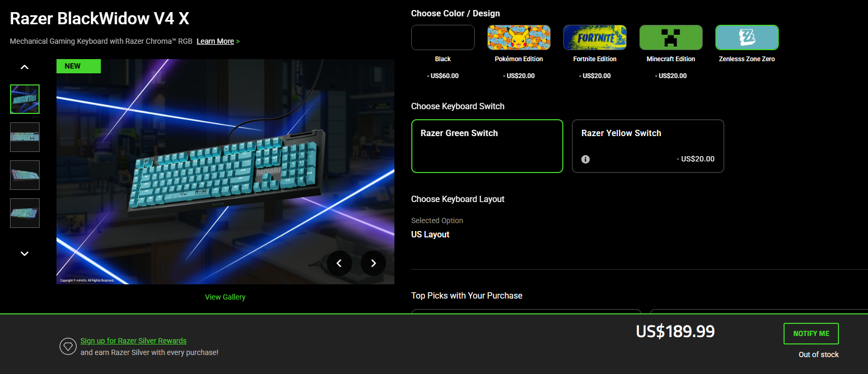The width and height of the screenshot is (868, 374).
Task: Click the NEW badge on the image
Action: coord(79,66)
